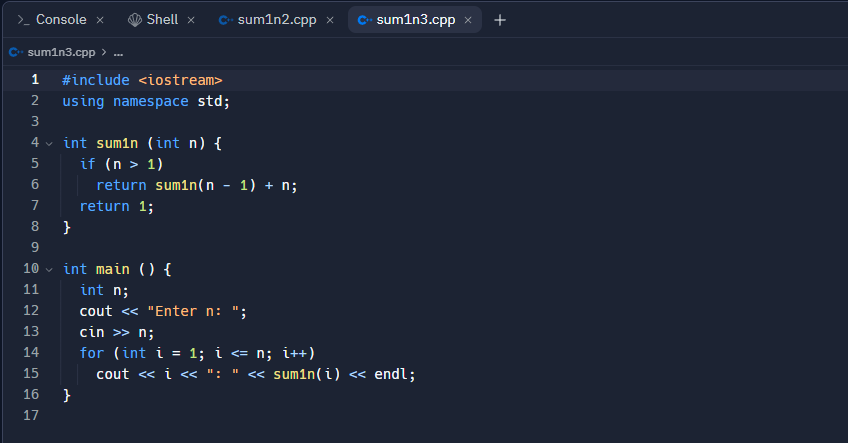Screen dimensions: 848x443
Task: Click the C++ file icon in breadcrumb
Action: 16,52
